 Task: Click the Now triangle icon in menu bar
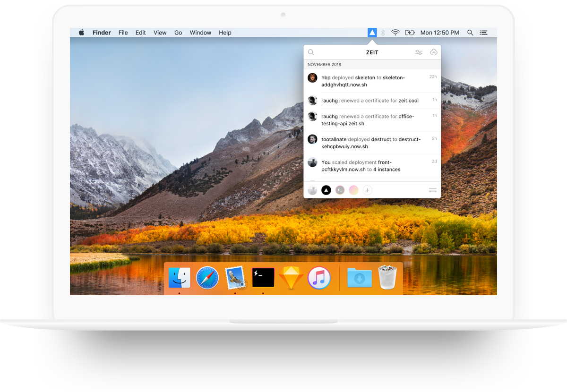pos(372,33)
